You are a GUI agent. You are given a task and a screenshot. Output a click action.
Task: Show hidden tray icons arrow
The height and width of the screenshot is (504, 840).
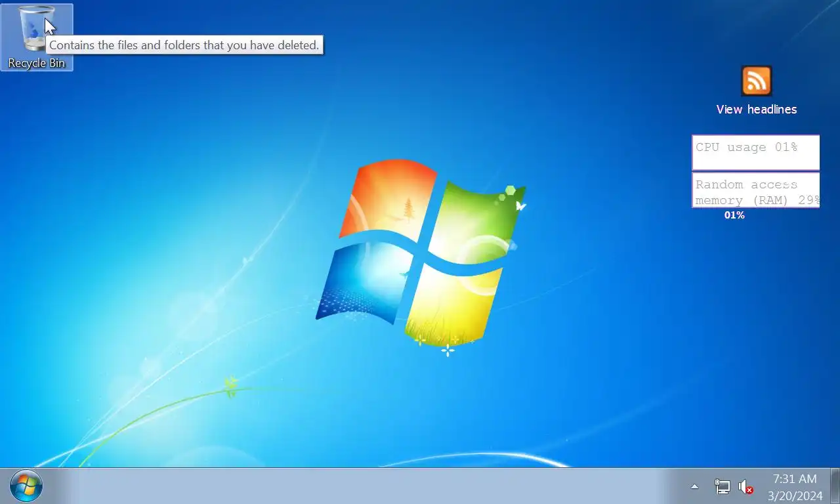point(694,486)
